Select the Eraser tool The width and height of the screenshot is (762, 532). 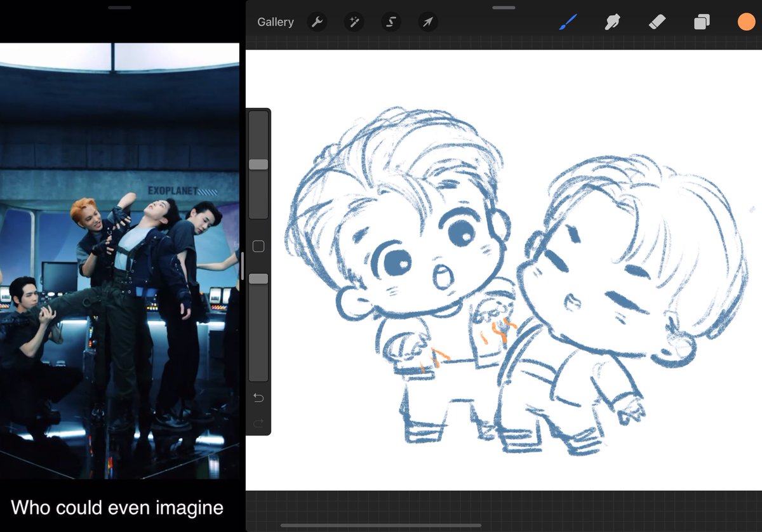(657, 22)
